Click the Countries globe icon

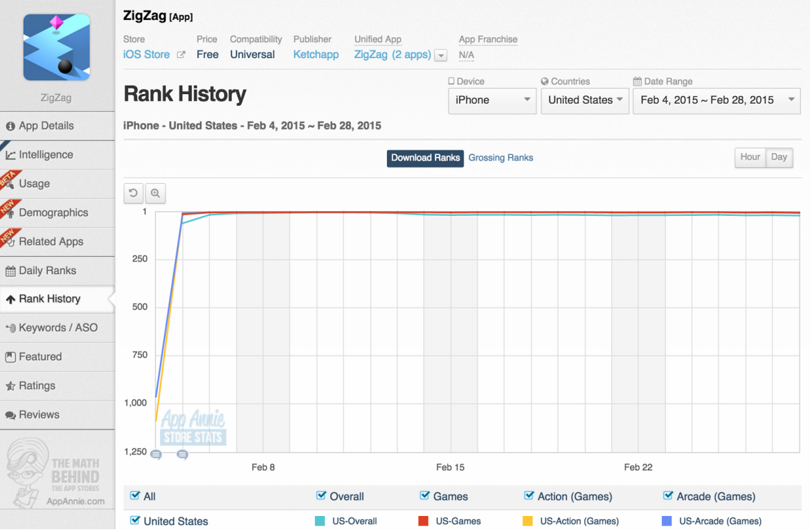[x=544, y=81]
